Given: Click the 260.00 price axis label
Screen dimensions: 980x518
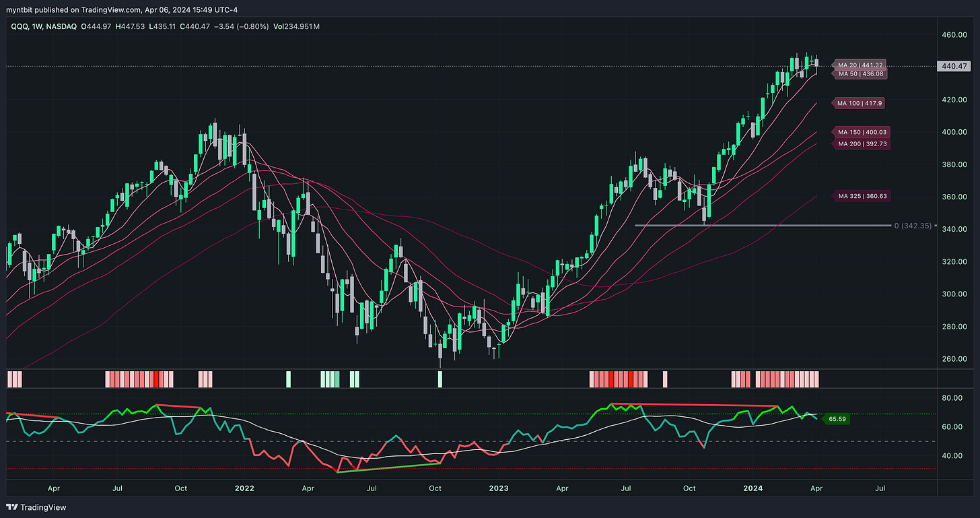Looking at the screenshot, I should pyautogui.click(x=955, y=358).
